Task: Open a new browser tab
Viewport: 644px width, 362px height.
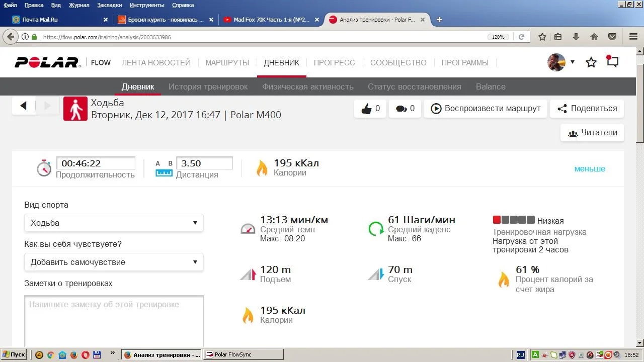Action: click(x=439, y=20)
